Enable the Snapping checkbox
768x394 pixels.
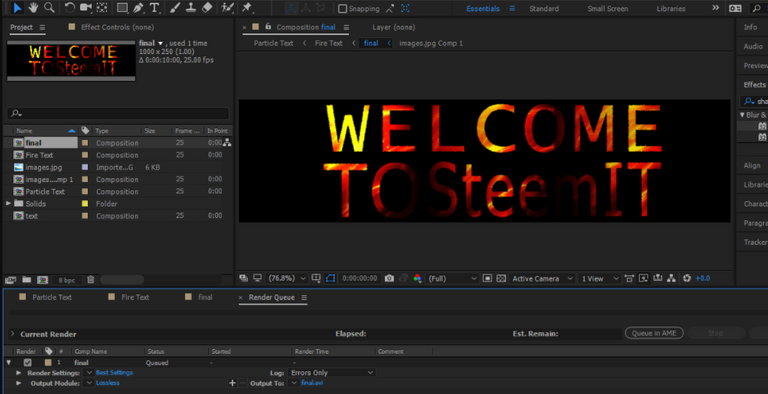coord(343,9)
